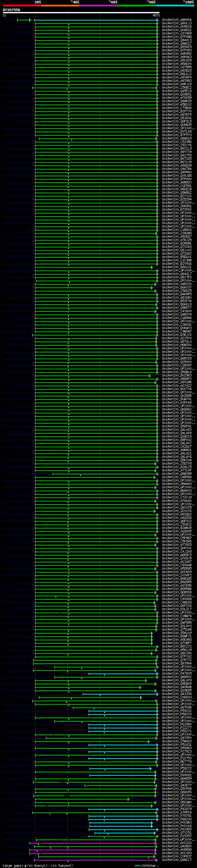Select hit UniRef100_B6H433
This screenshot has height=868, width=197.
(176, 491)
